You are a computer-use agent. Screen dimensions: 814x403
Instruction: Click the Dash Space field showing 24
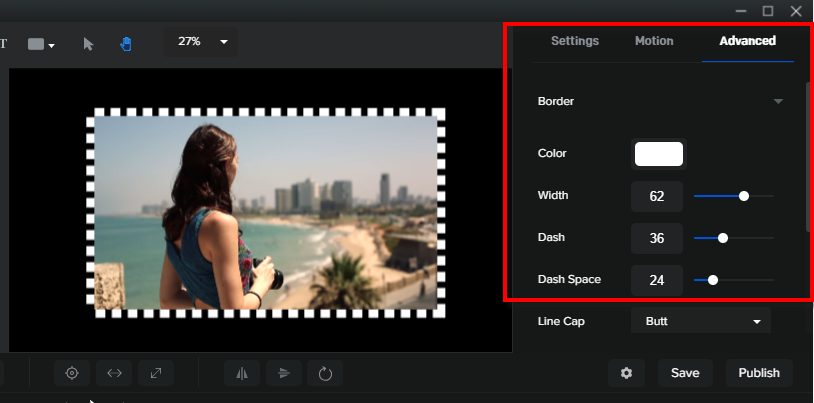(657, 280)
